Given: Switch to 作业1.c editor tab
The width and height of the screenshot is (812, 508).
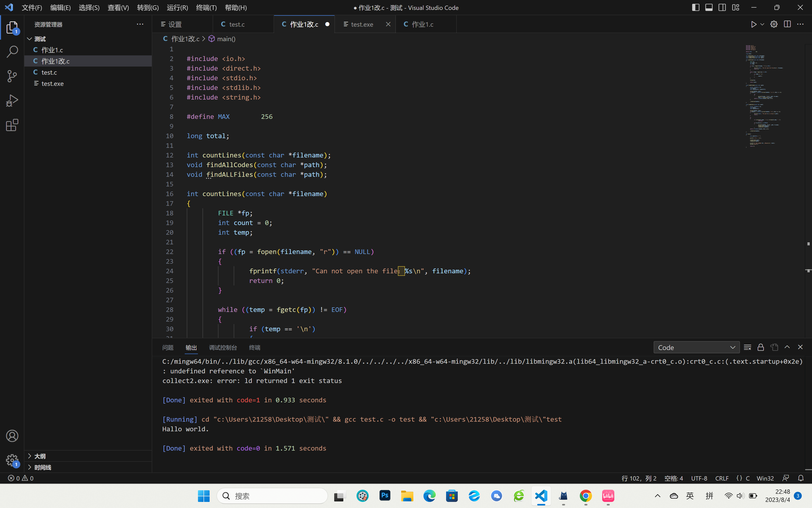Looking at the screenshot, I should tap(426, 24).
